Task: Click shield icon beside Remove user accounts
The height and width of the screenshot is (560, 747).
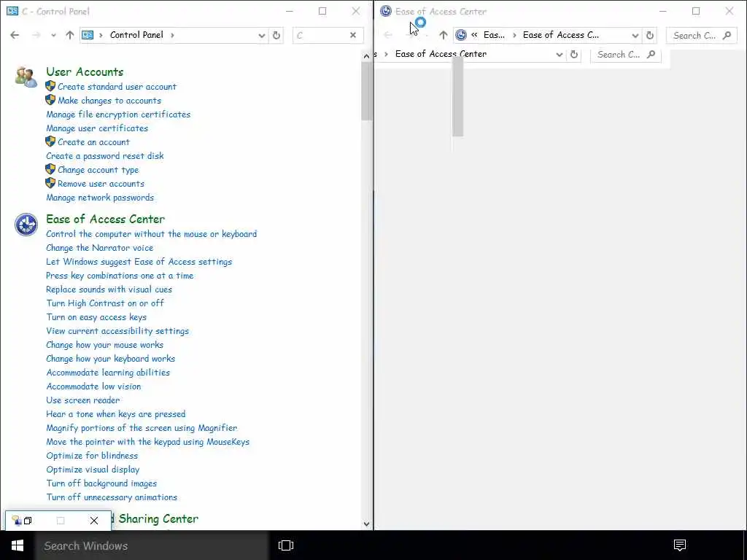Action: (50, 183)
